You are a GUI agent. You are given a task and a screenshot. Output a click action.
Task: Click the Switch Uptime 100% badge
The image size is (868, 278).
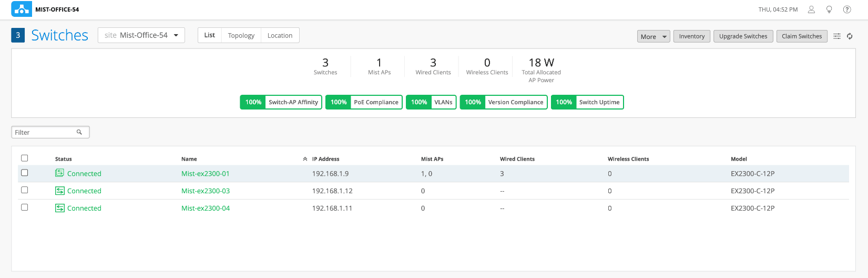pyautogui.click(x=587, y=102)
